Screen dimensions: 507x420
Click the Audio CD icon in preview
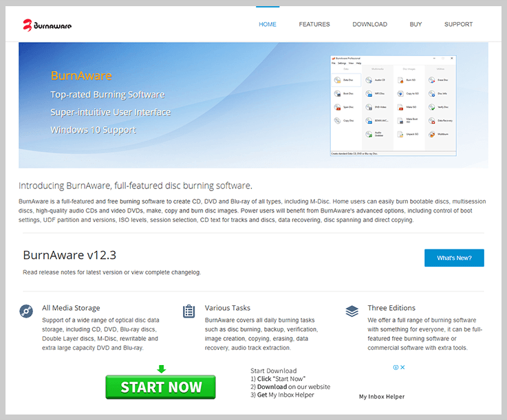[369, 80]
